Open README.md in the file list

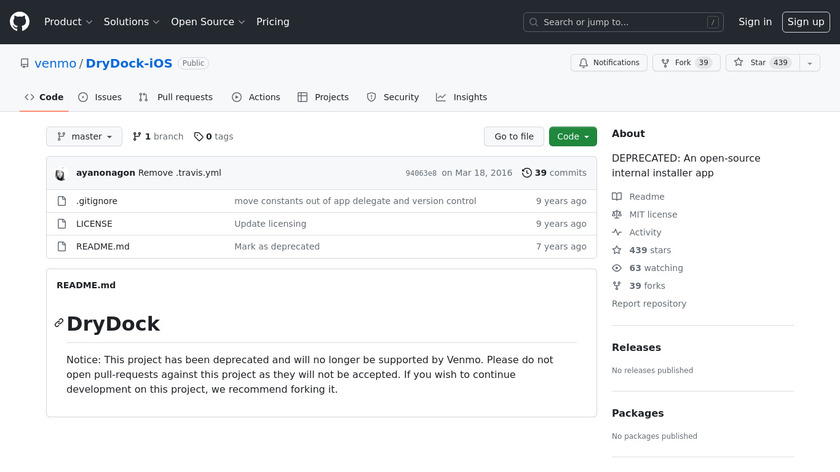103,246
